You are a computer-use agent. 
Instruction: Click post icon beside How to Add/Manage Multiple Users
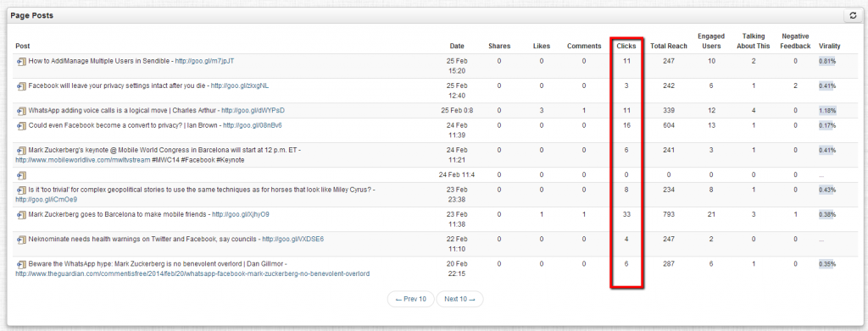(21, 61)
